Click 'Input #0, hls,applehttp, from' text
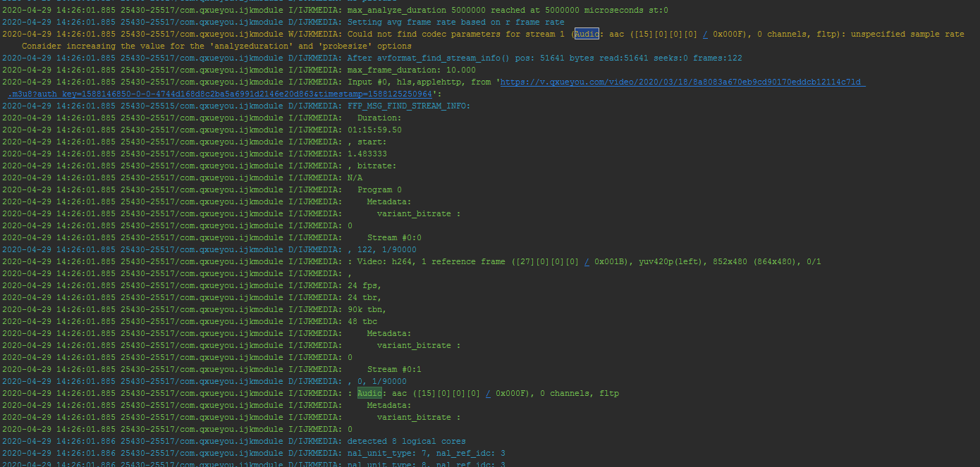Viewport: 980px width, 467px height. click(421, 82)
